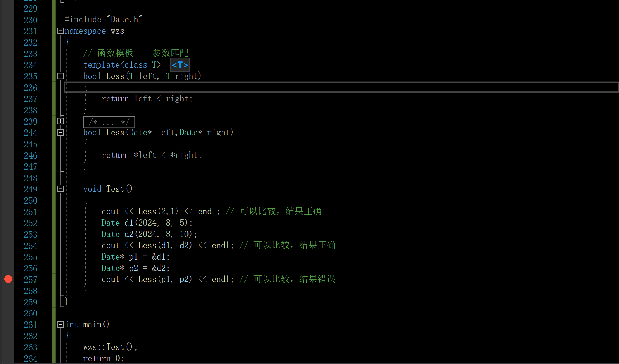This screenshot has height=364, width=619.
Task: Click 'wzs::Test();' call in main
Action: click(x=110, y=347)
